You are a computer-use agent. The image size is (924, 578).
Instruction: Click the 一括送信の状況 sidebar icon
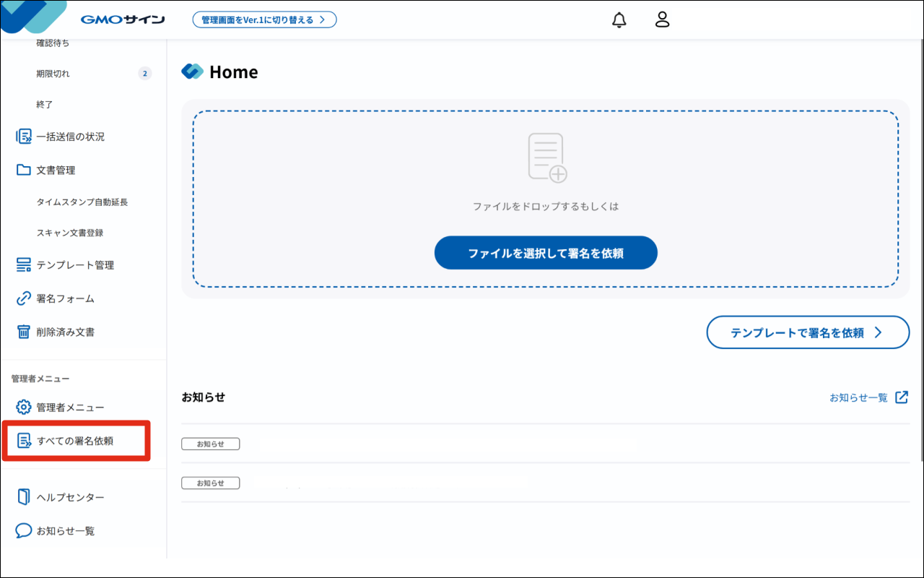coord(24,137)
